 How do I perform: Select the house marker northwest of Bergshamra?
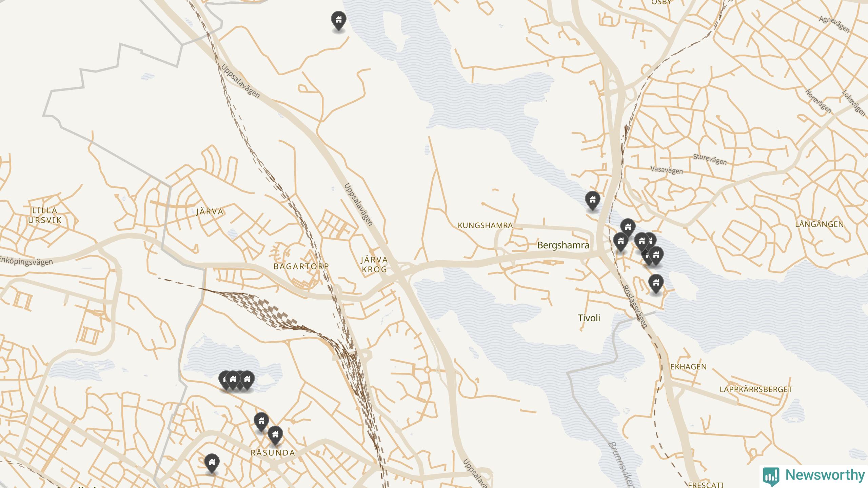[x=592, y=200]
